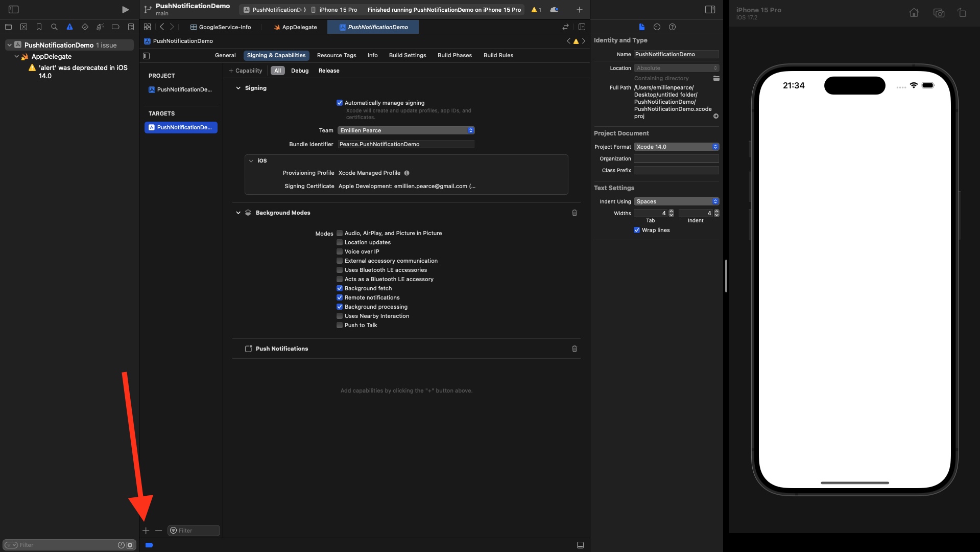Open the Indent Using Spaces dropdown
This screenshot has height=552, width=980.
pos(676,201)
